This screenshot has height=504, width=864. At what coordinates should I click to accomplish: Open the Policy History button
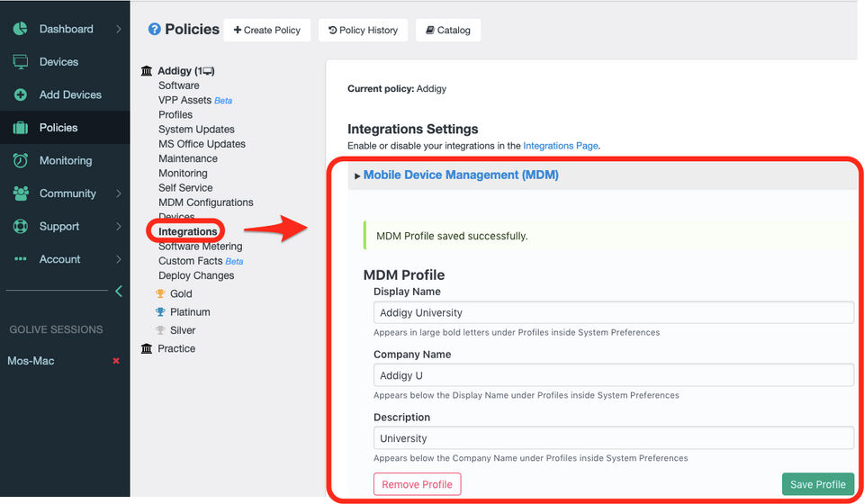click(363, 31)
